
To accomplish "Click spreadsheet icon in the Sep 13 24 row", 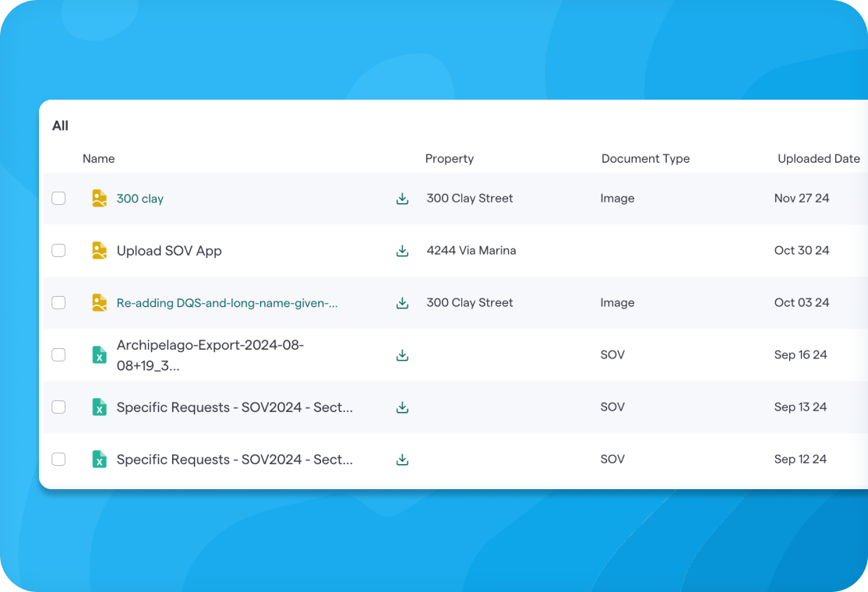I will click(100, 407).
